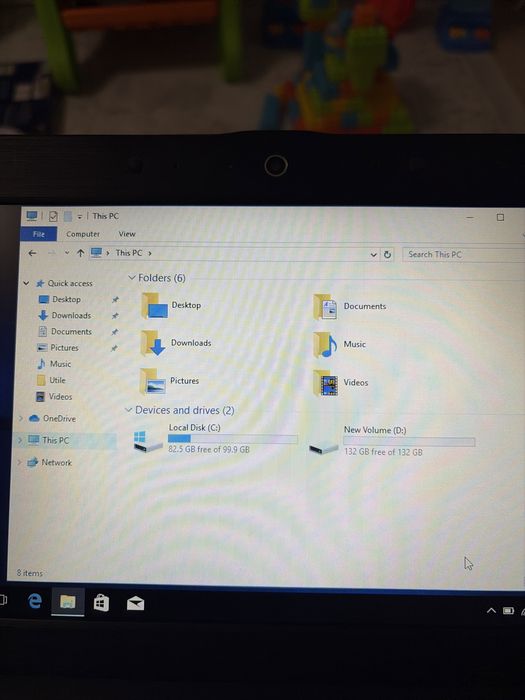Show hidden system tray icons
525x700 pixels.
(x=491, y=610)
